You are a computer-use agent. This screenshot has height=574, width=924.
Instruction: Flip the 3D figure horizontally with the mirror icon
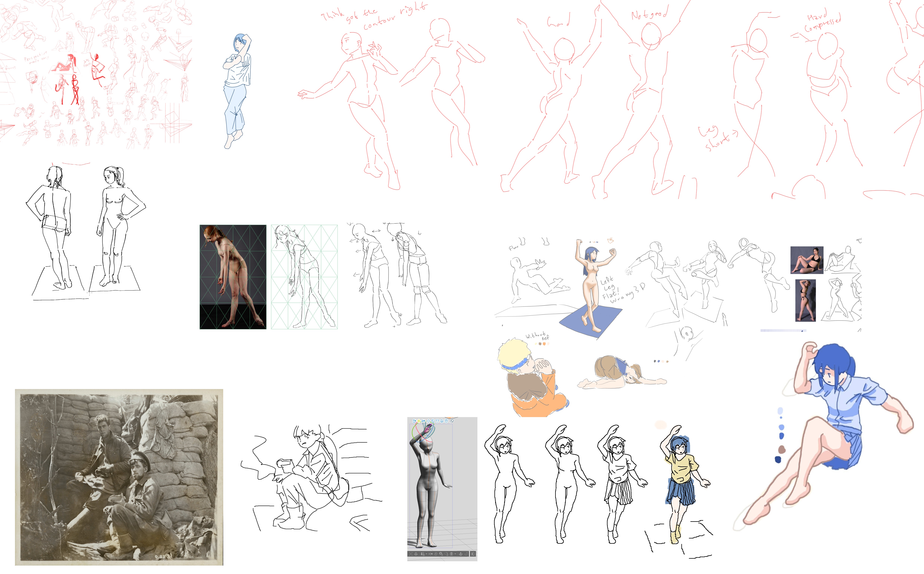431,554
